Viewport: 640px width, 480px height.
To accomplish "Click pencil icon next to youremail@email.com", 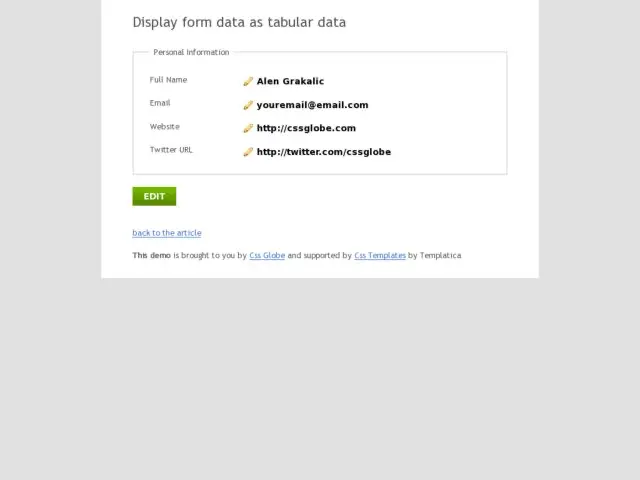I will point(248,105).
